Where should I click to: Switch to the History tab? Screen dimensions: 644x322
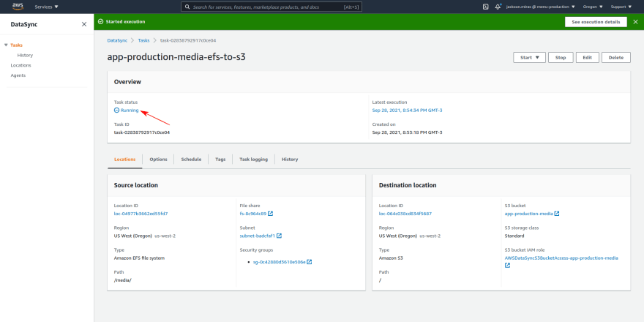point(290,160)
